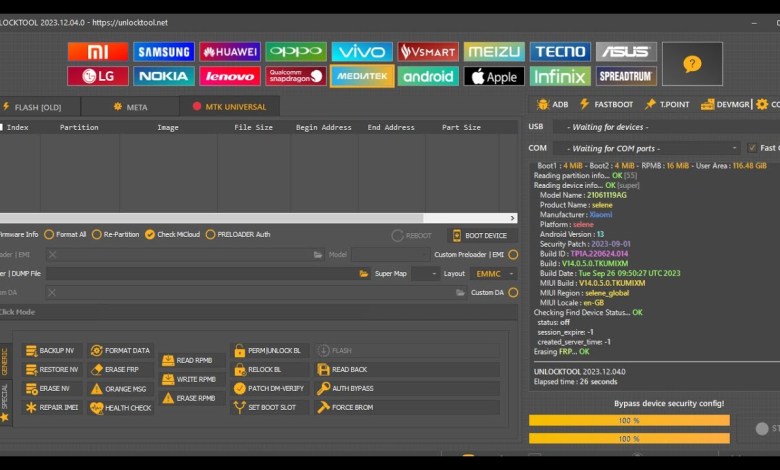Select the Apple brand logo
Viewport: 780px width, 470px height.
tap(494, 76)
